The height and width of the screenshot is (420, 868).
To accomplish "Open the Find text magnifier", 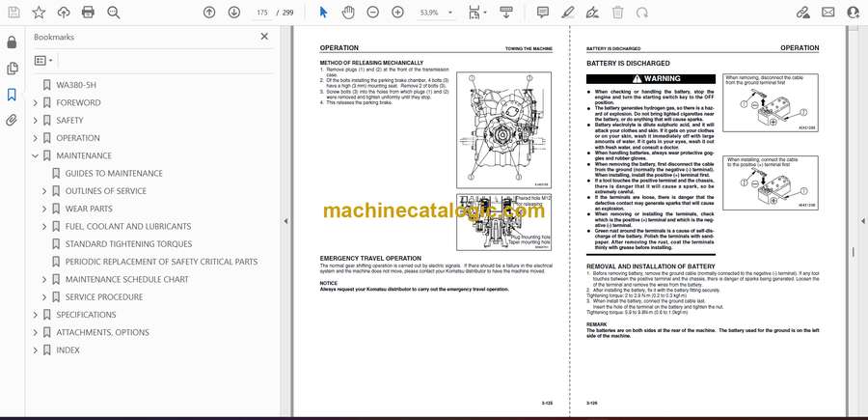I will [114, 13].
